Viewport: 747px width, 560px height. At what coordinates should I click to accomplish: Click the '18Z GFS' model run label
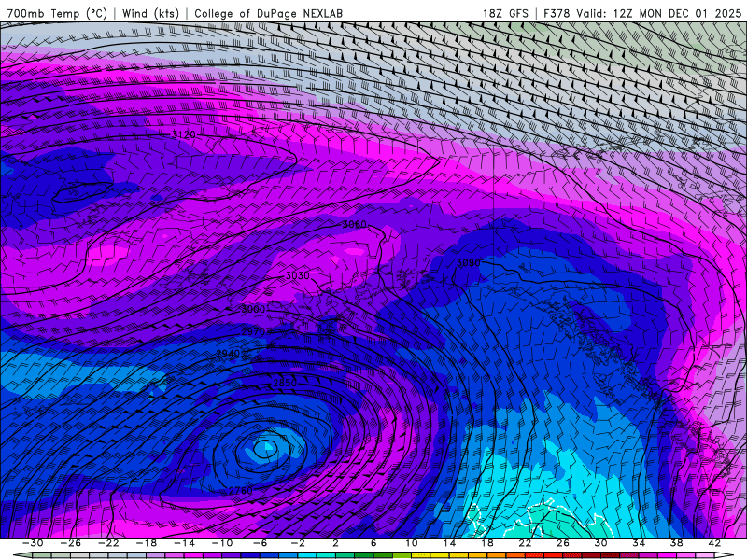click(x=505, y=13)
